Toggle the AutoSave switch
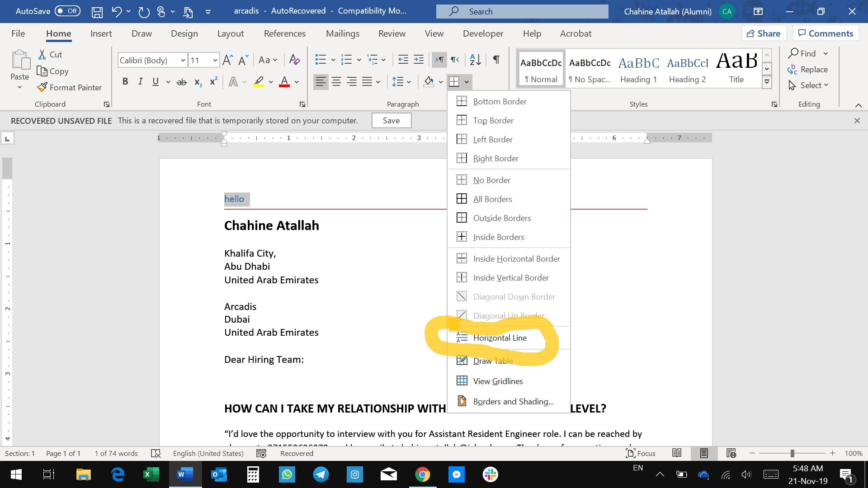The image size is (868, 488). [x=67, y=11]
